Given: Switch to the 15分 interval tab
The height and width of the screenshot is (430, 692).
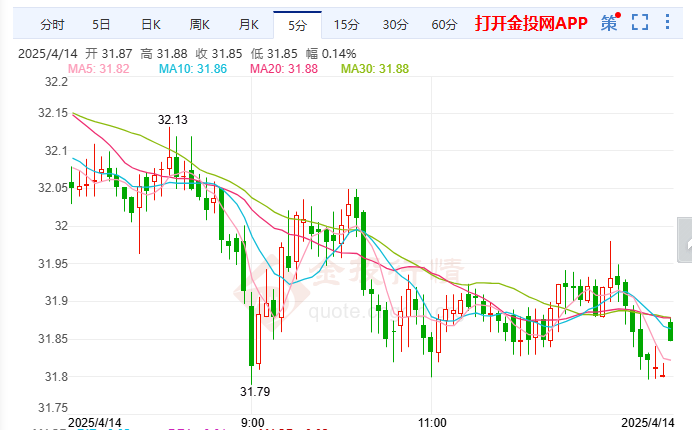Looking at the screenshot, I should point(346,25).
